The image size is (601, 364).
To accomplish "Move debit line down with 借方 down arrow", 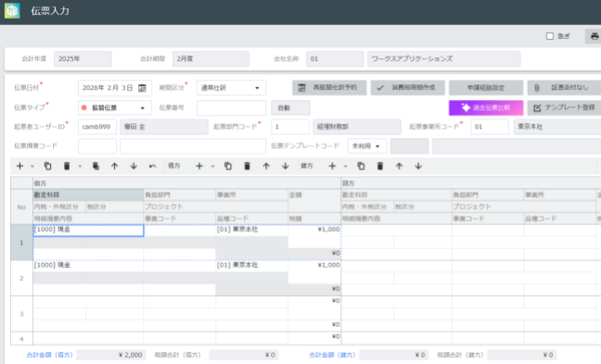I will click(x=285, y=166).
